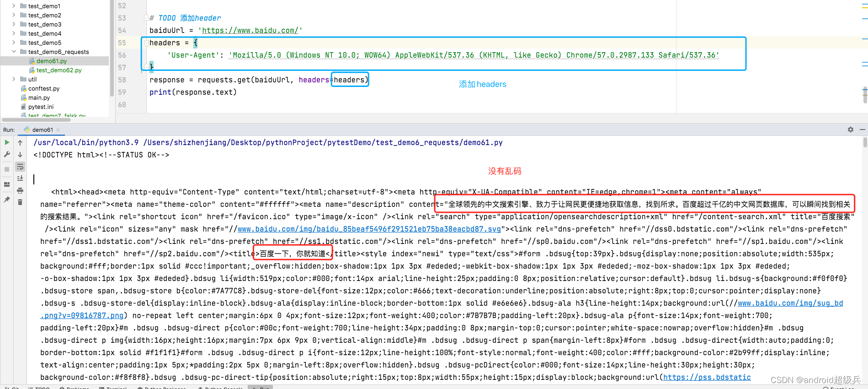This screenshot has width=868, height=389.
Task: Select the test_demo3 folder name
Action: [x=45, y=24]
